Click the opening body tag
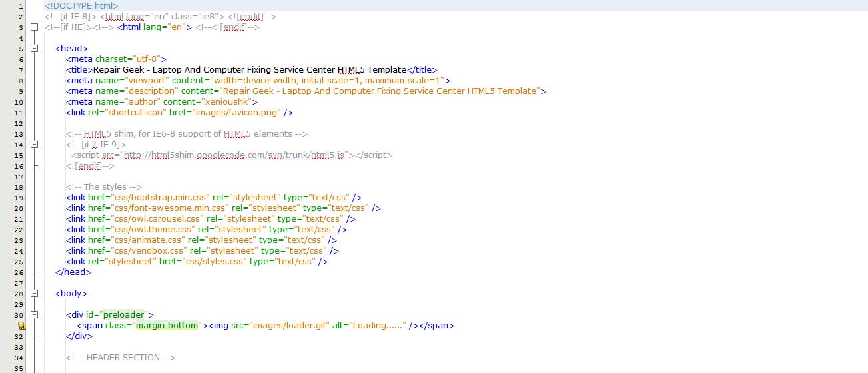This screenshot has width=868, height=373. [71, 294]
